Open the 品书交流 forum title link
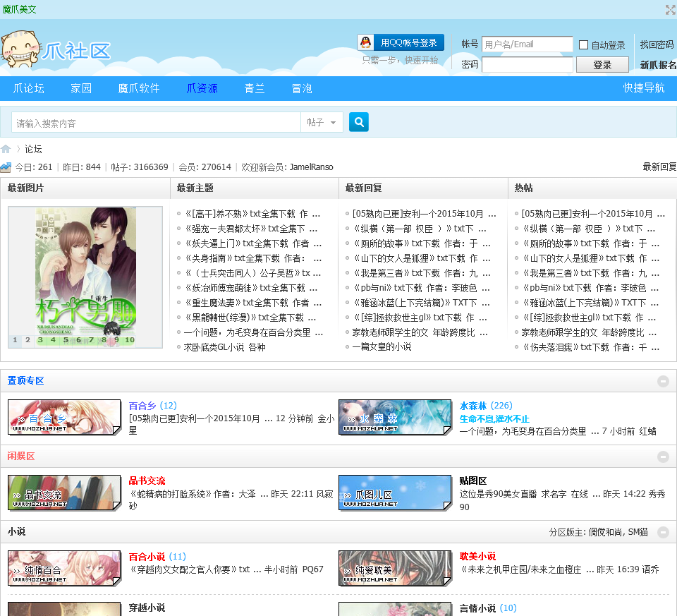 coord(147,481)
